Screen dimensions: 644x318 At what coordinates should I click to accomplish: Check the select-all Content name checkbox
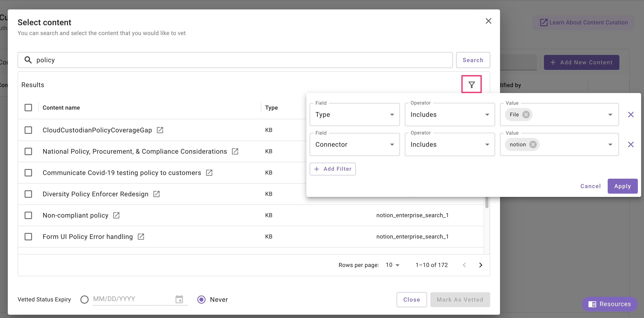tap(28, 108)
